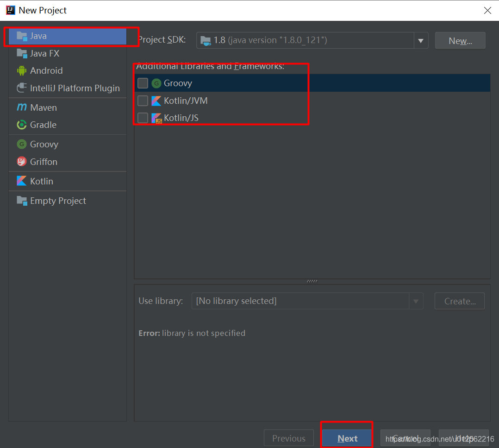Click the Kotlin/JVM label in frameworks list
Screen dimensions: 499x448
[x=186, y=101]
